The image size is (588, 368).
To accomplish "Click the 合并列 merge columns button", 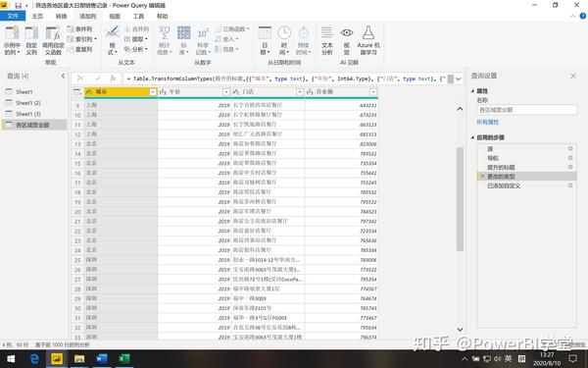I will 136,28.
